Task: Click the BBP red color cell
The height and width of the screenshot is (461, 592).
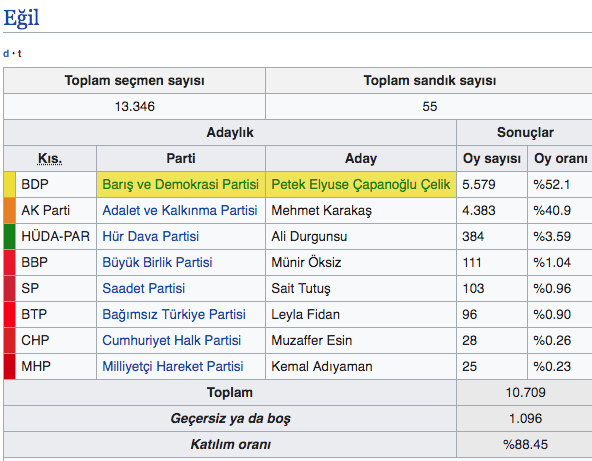Action: click(x=9, y=262)
